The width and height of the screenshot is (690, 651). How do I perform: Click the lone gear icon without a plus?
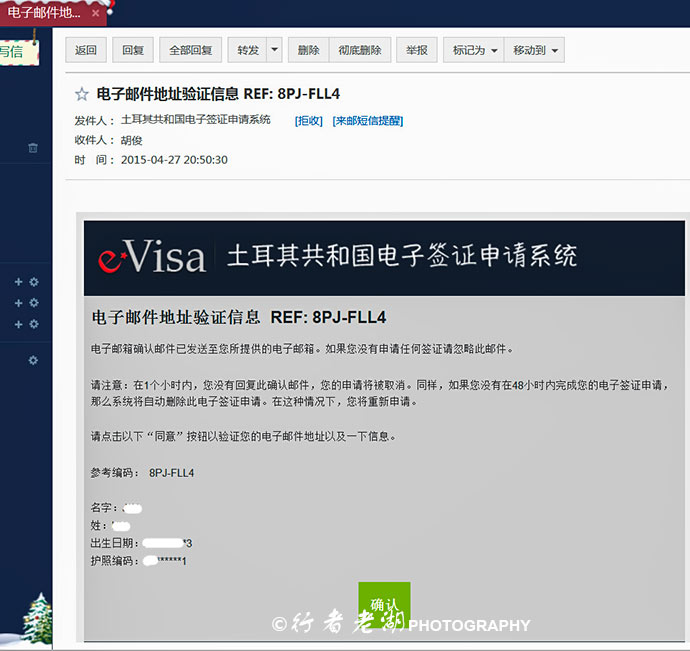coord(33,360)
